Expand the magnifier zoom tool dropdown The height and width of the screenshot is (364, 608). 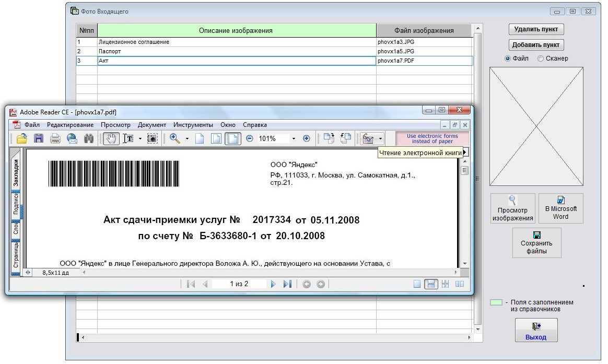pyautogui.click(x=187, y=139)
